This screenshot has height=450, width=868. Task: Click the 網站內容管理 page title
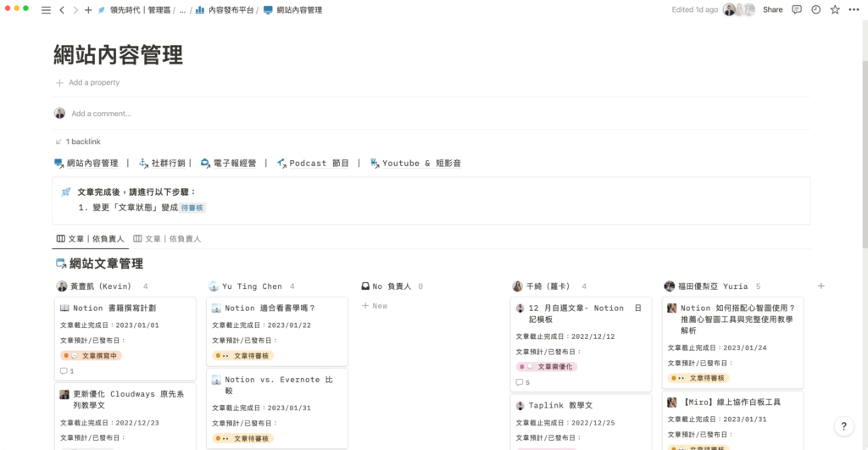coord(118,55)
